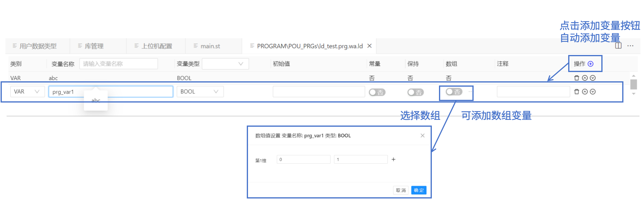The width and height of the screenshot is (644, 217).
Task: Click the 类别 column header
Action: (16, 64)
